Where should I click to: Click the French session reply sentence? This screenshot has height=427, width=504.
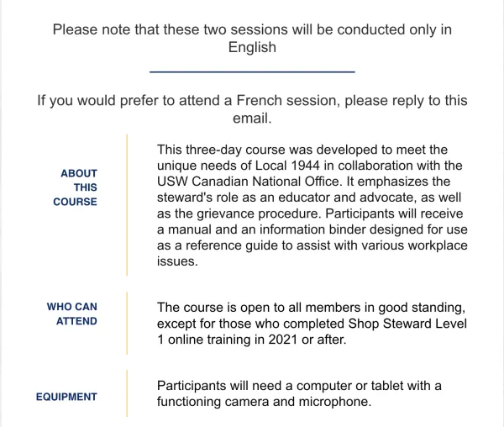click(252, 109)
